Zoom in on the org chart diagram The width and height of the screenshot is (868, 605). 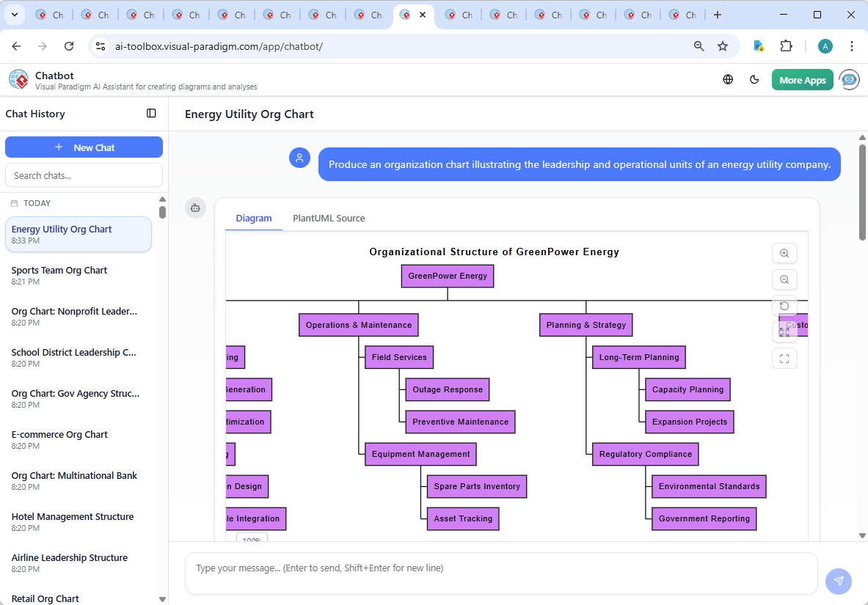click(784, 253)
